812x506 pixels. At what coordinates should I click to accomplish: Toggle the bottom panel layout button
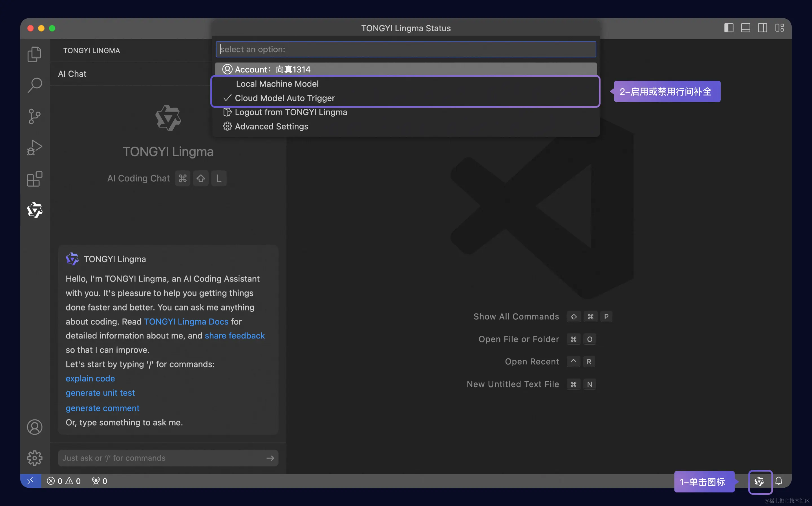[x=746, y=28]
